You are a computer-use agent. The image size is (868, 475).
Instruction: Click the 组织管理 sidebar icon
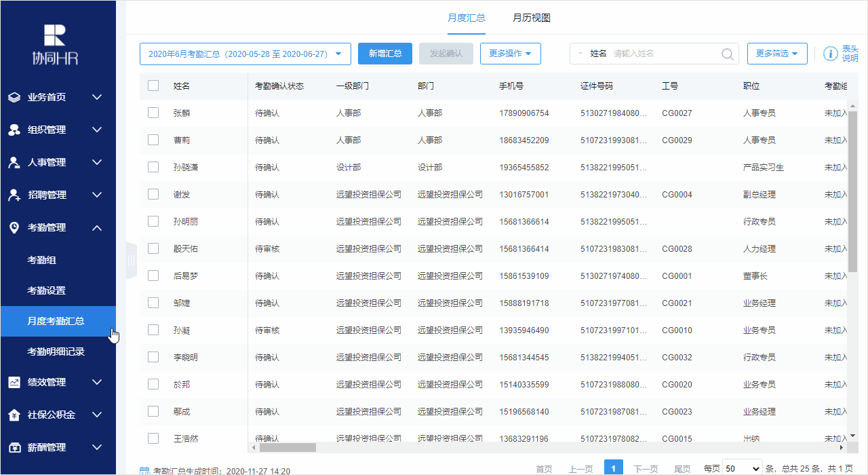point(14,130)
